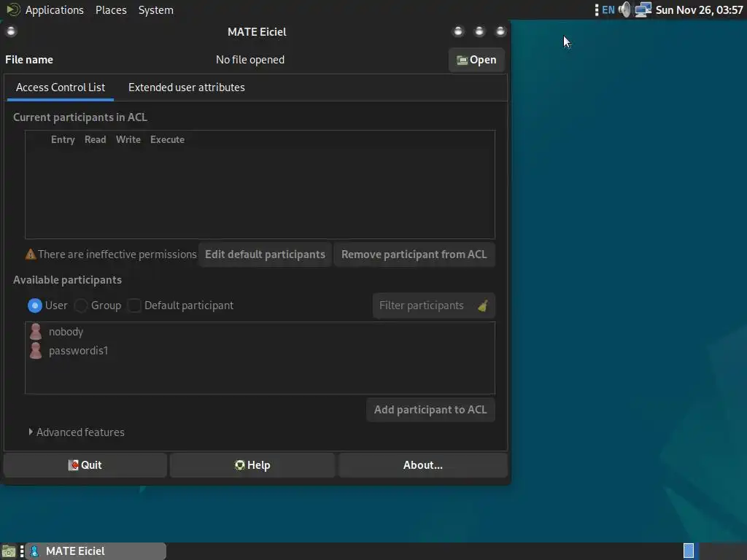Quit the MATE Eiciel application
This screenshot has height=560, width=747.
tap(85, 465)
